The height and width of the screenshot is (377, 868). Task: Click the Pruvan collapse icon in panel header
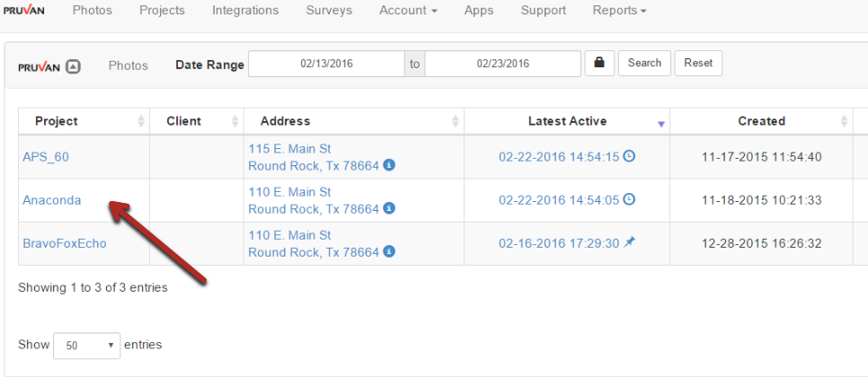(74, 66)
